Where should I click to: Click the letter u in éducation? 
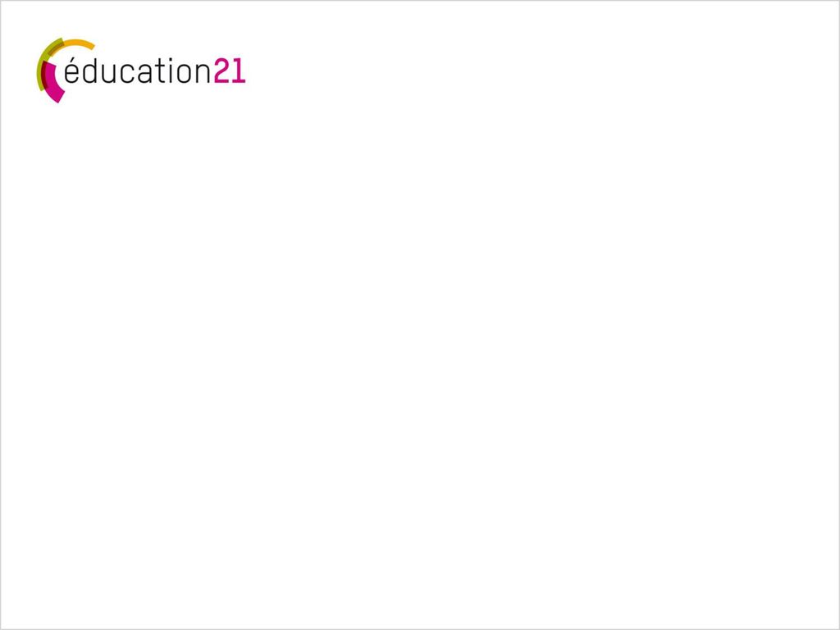(109, 73)
